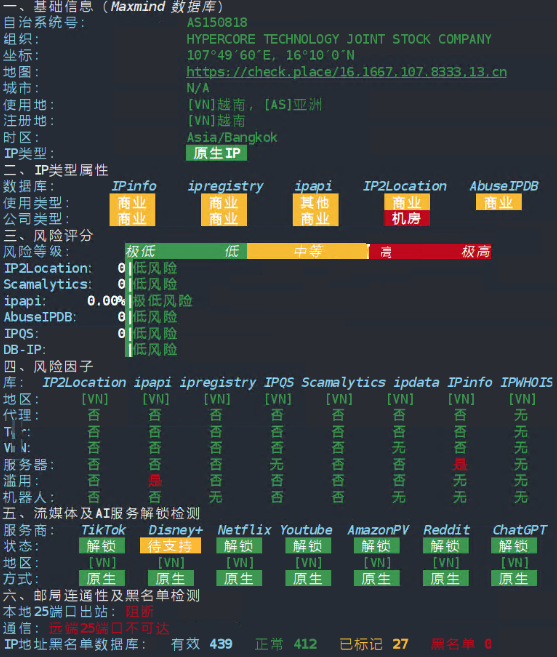
Task: Click the ipapi 0.00% risk score
Action: coord(106,301)
